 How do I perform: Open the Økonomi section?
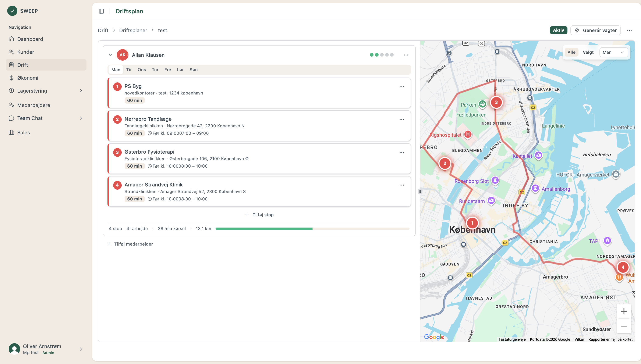[x=28, y=78]
